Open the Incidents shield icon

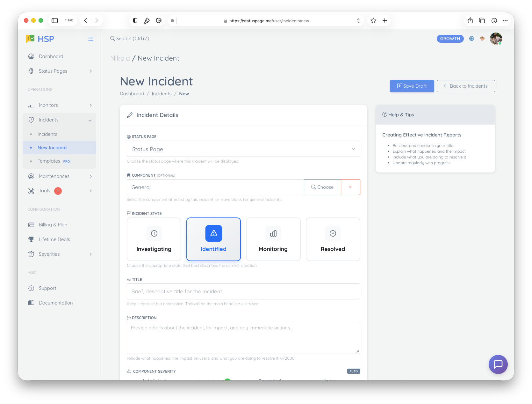point(31,120)
